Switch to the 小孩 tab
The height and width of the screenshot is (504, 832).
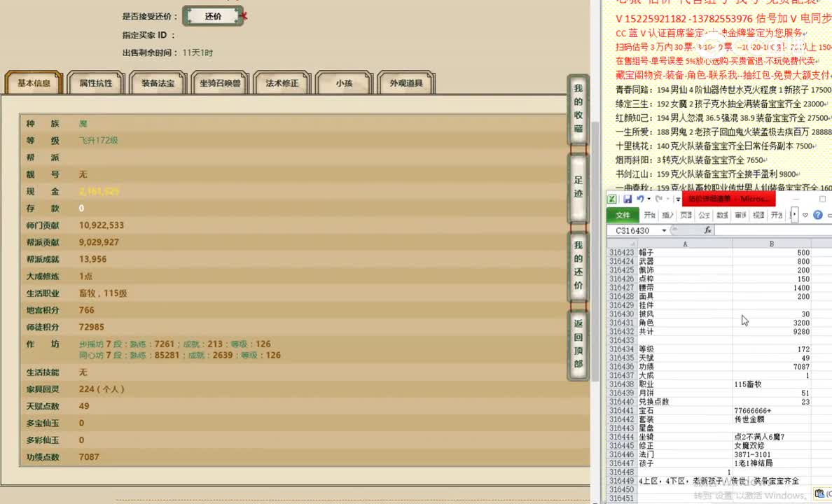pos(345,83)
